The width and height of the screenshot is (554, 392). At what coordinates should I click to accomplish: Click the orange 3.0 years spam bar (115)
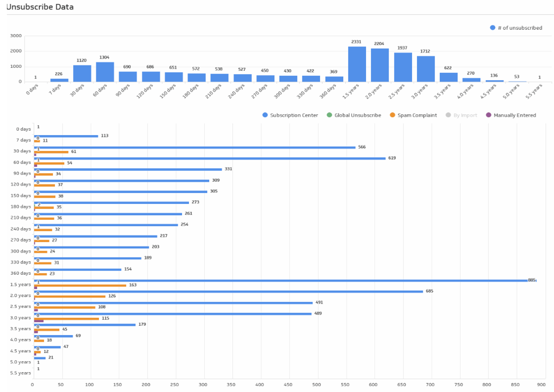tap(66, 319)
